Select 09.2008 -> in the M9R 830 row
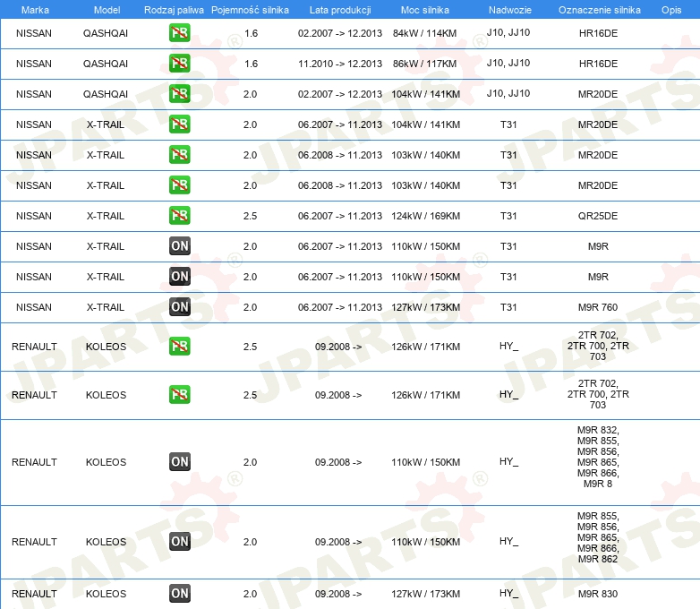Viewport: 700px width, 609px height. pyautogui.click(x=338, y=594)
